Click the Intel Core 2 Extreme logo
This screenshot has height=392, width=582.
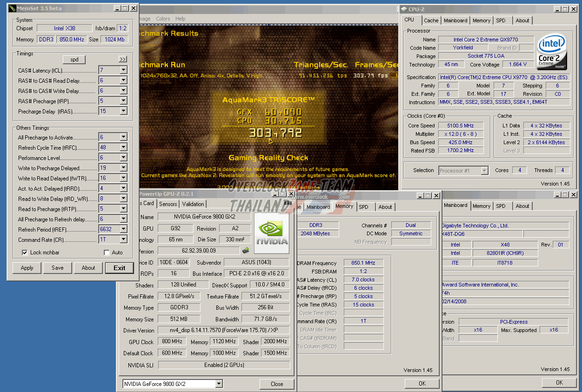552,51
